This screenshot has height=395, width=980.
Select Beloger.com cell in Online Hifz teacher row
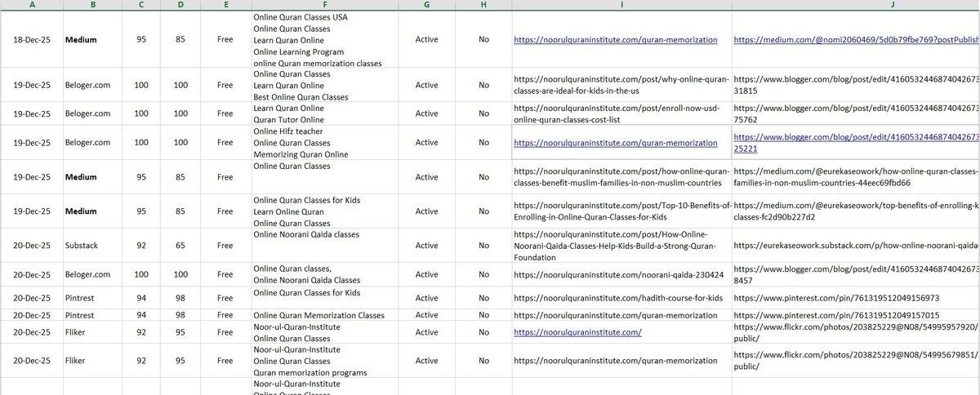click(92, 143)
